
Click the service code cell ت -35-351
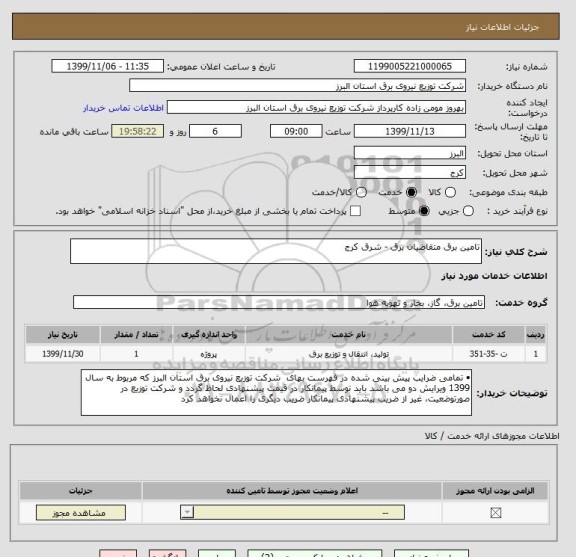[x=488, y=354]
